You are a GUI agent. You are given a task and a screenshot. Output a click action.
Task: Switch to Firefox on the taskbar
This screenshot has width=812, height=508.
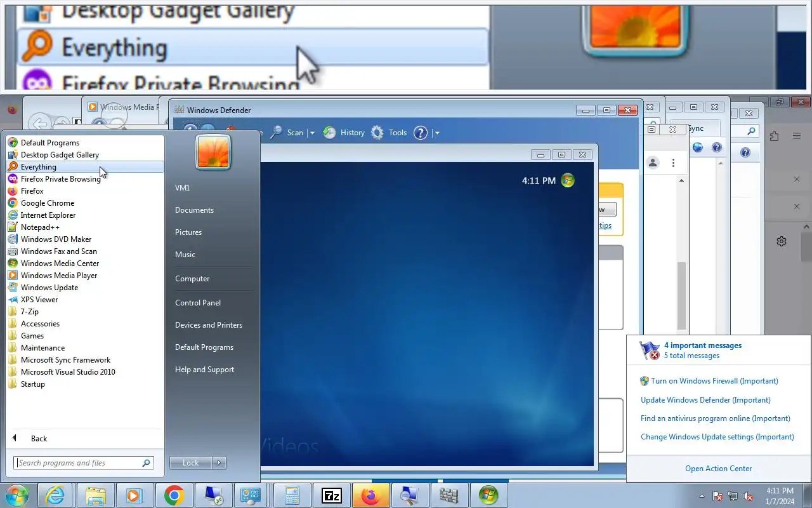click(370, 495)
